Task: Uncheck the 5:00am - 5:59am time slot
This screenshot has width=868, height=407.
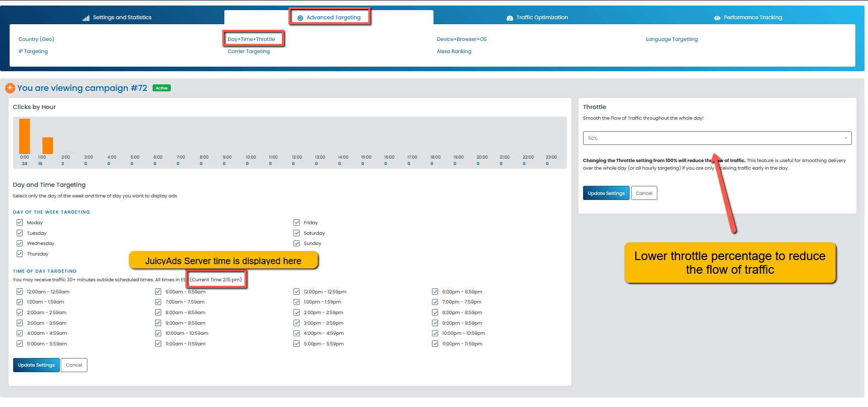Action: 20,344
